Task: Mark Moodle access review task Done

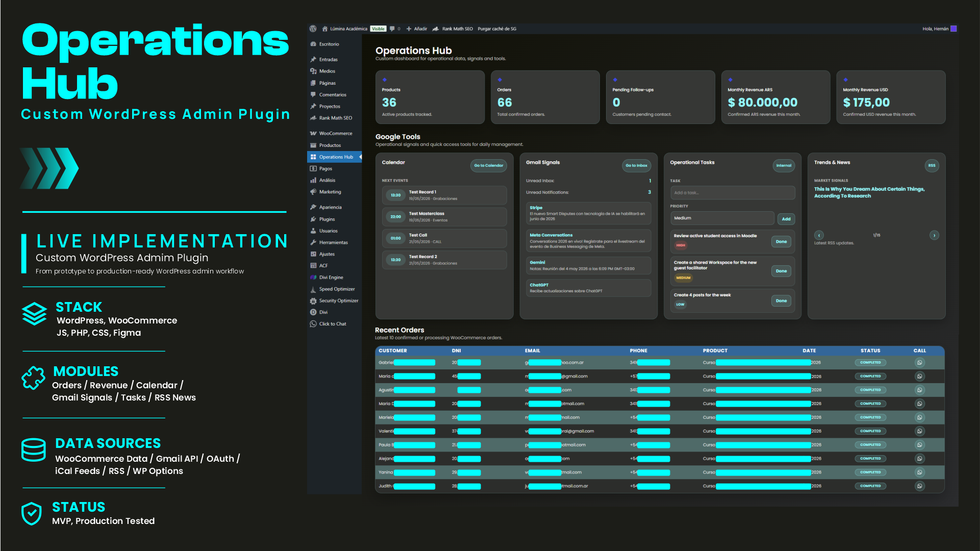Action: [781, 242]
